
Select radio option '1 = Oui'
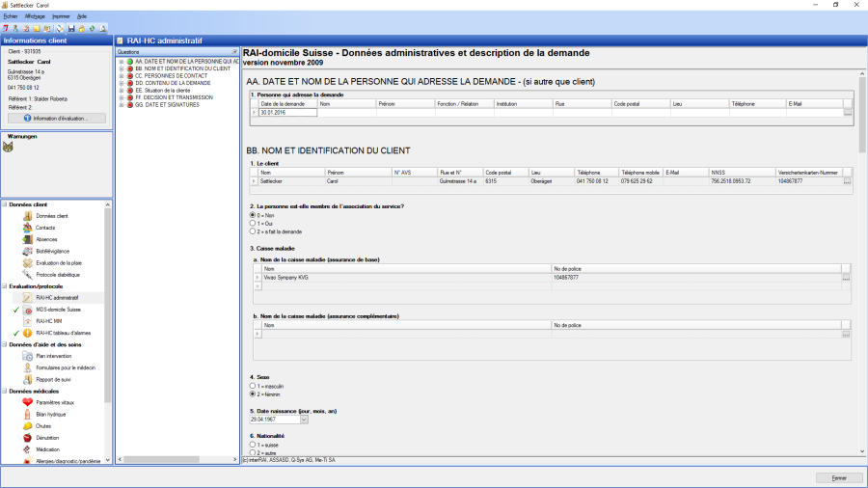tap(253, 224)
